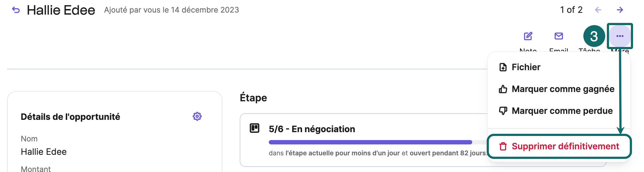Open the More actions ellipsis menu
The image size is (644, 172).
pos(621,36)
